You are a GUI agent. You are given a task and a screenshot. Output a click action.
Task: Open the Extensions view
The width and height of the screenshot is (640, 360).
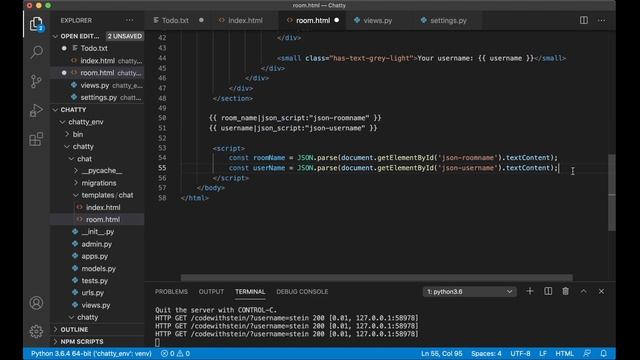(36, 139)
